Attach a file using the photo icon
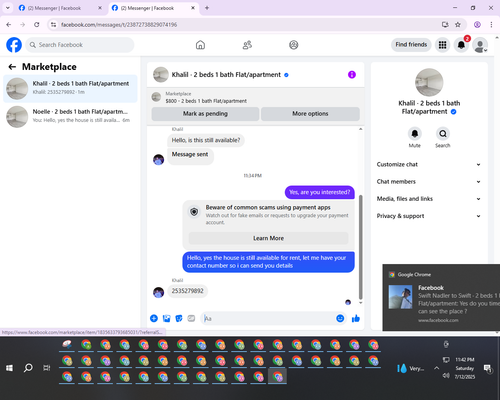Viewport: 500px width, 400px height. [166, 318]
